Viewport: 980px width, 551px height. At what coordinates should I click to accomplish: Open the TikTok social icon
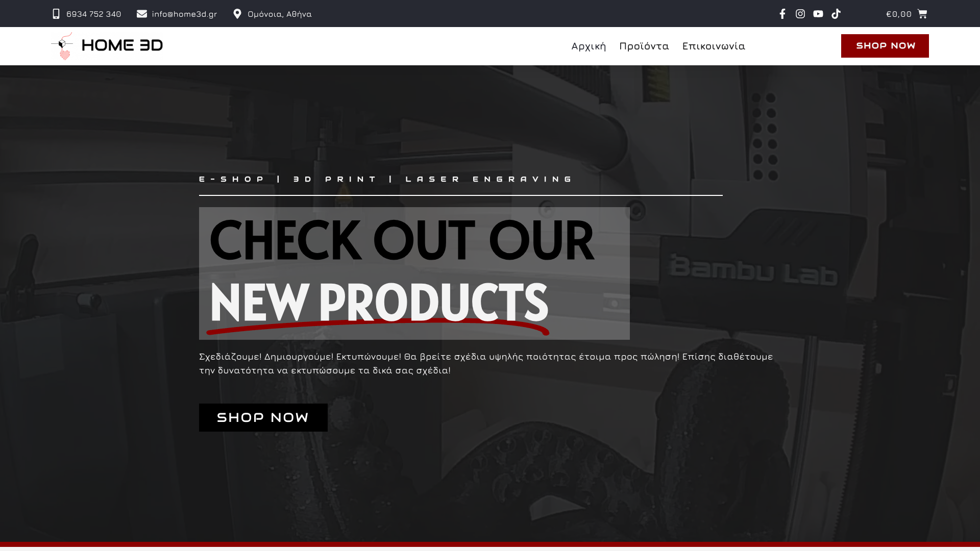pyautogui.click(x=836, y=14)
